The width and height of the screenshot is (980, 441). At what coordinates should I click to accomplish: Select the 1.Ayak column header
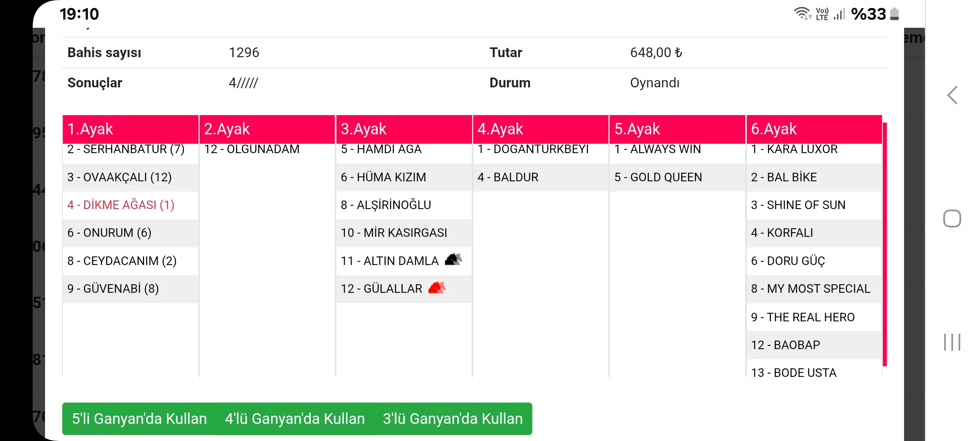[131, 129]
